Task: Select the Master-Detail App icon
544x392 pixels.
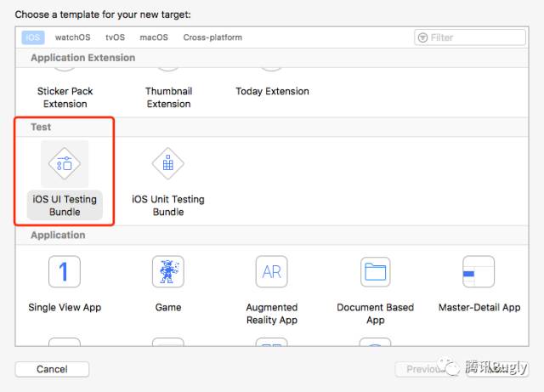Action: click(479, 271)
